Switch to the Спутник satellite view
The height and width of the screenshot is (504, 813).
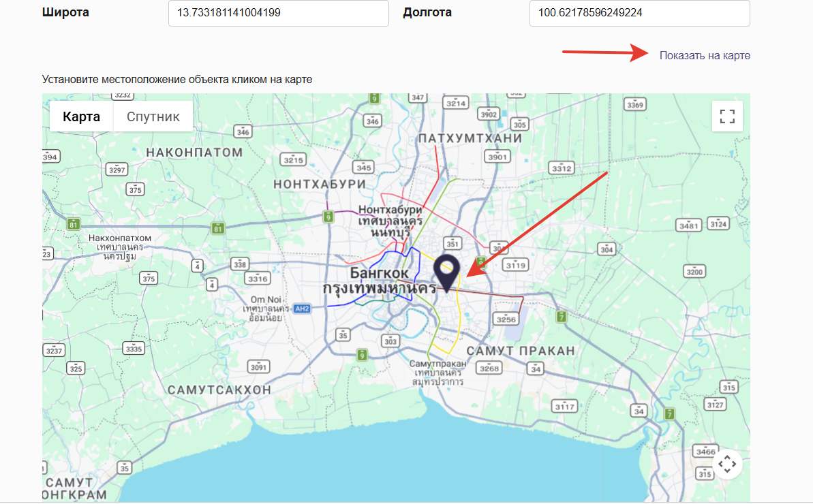153,116
